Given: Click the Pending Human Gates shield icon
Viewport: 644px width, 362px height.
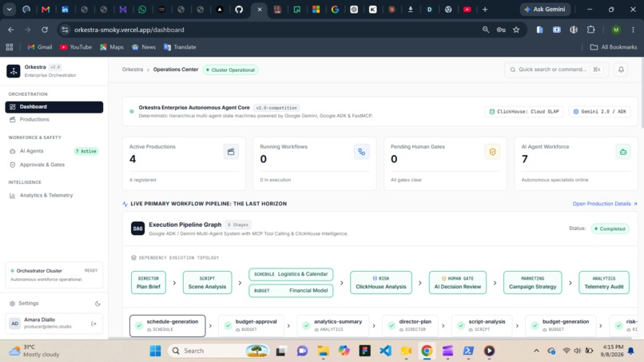Looking at the screenshot, I should [492, 152].
